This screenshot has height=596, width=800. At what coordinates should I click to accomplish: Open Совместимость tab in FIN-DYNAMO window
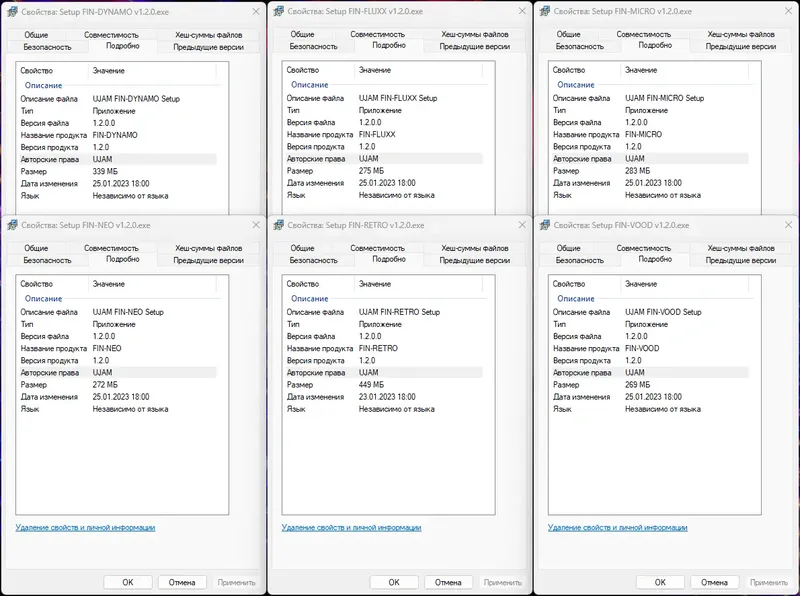[111, 35]
